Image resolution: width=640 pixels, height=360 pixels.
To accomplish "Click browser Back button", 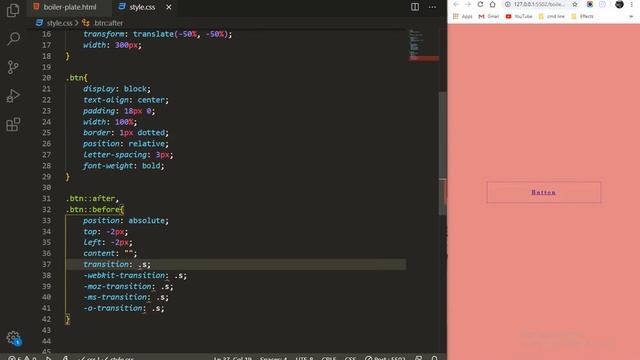I will tap(456, 4).
